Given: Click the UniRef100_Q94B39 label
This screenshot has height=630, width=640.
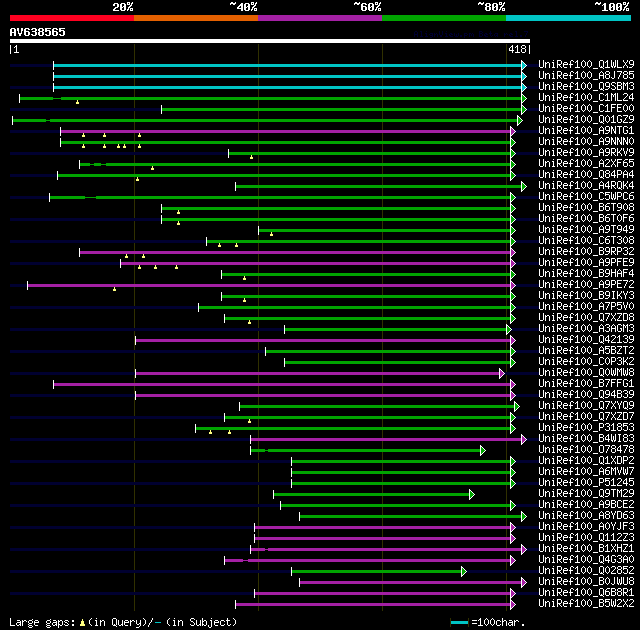Looking at the screenshot, I should pyautogui.click(x=586, y=395).
